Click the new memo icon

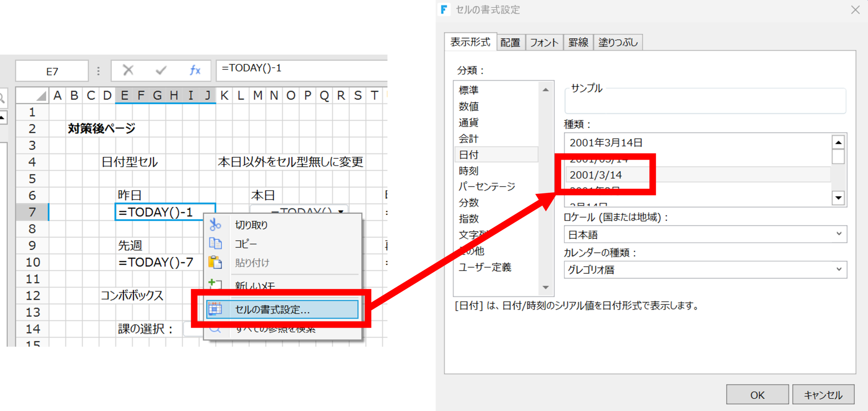[215, 284]
